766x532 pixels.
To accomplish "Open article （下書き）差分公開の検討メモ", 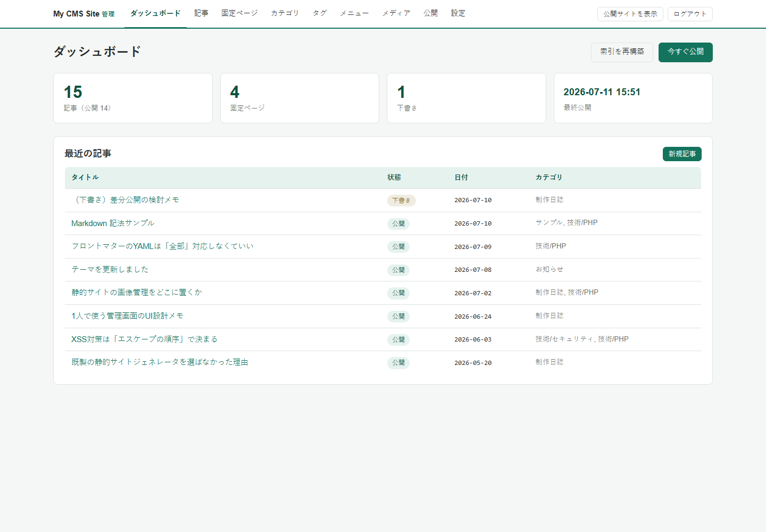I will [x=125, y=200].
